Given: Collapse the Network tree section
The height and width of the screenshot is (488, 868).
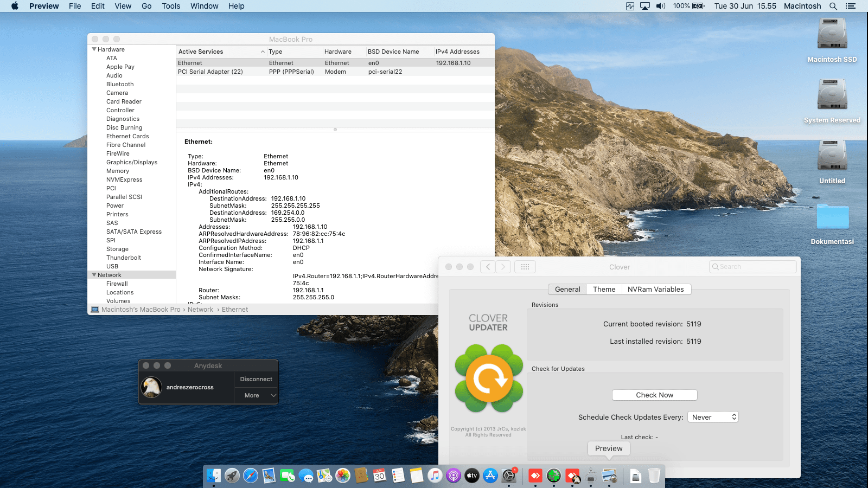Looking at the screenshot, I should coord(94,275).
